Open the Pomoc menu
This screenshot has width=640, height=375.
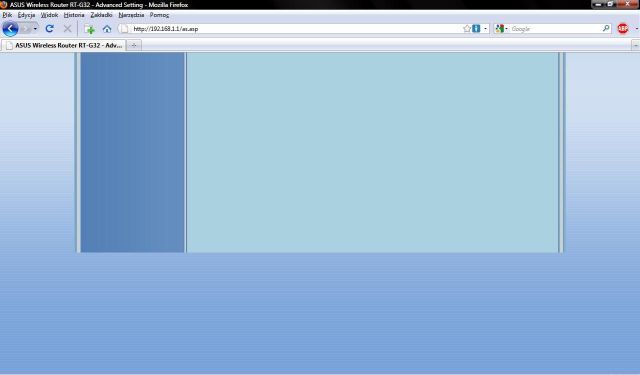(159, 15)
